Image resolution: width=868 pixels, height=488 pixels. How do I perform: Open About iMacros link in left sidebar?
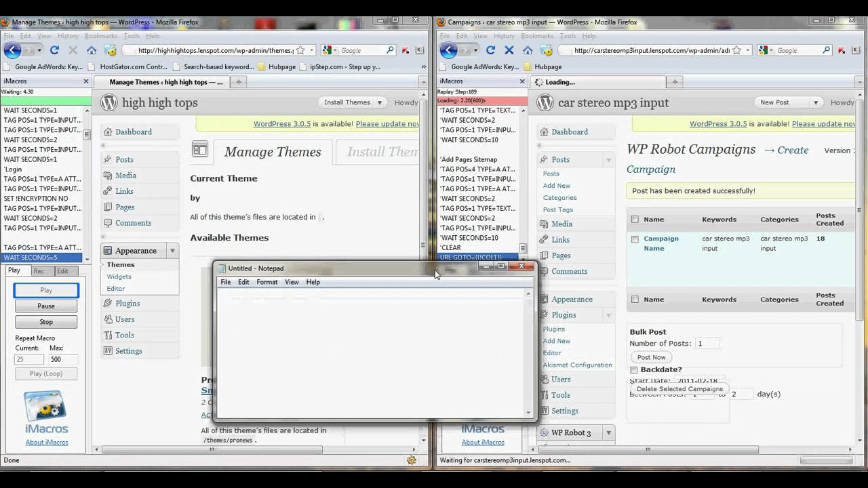(x=46, y=442)
